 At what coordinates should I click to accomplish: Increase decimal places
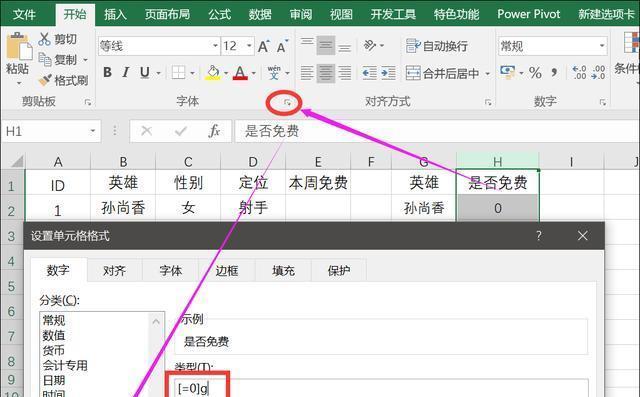pos(579,73)
